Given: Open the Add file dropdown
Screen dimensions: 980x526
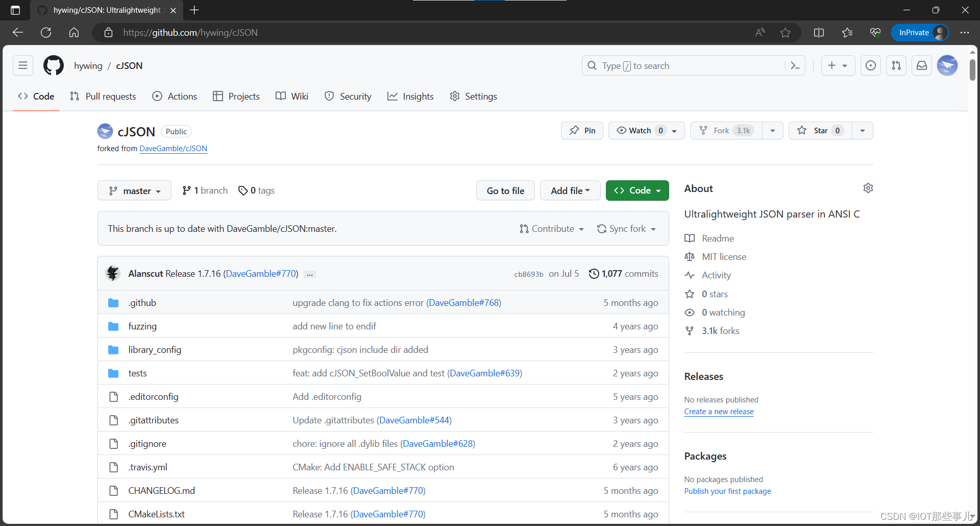Looking at the screenshot, I should point(570,190).
